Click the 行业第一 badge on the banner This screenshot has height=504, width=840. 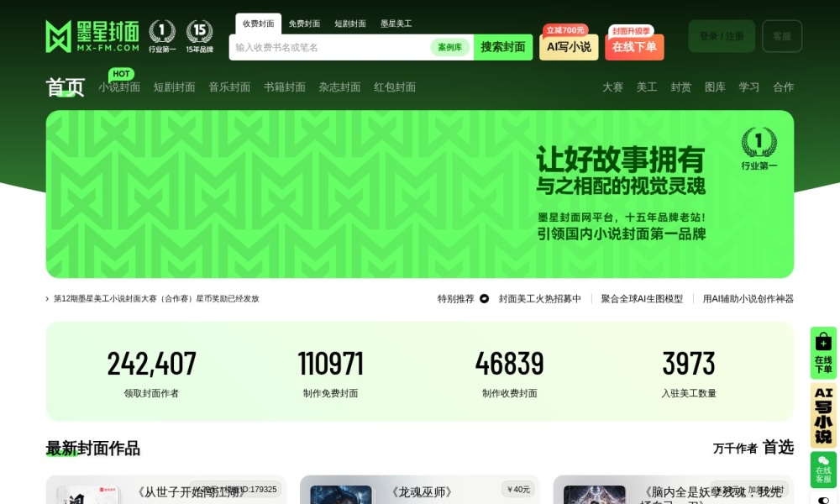[x=759, y=149]
